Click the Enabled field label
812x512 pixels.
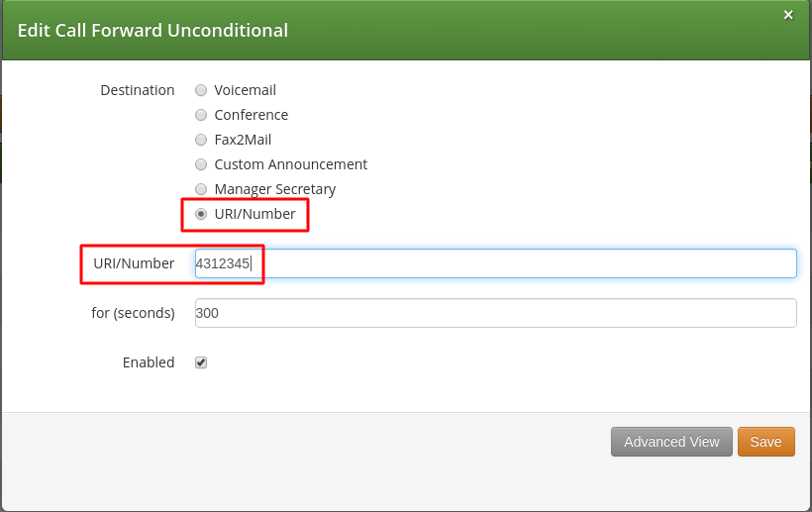pyautogui.click(x=149, y=362)
